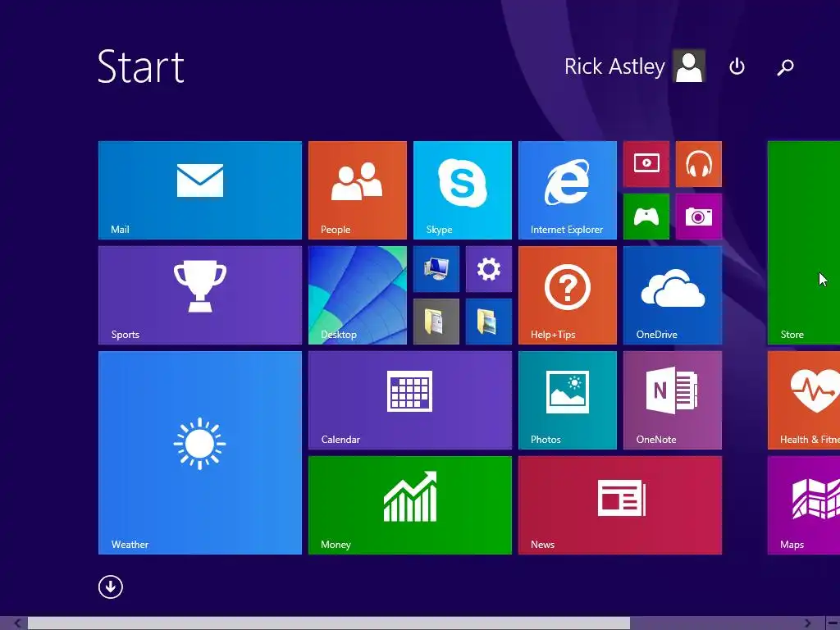This screenshot has width=840, height=630.
Task: Open the Store tile
Action: [x=804, y=243]
